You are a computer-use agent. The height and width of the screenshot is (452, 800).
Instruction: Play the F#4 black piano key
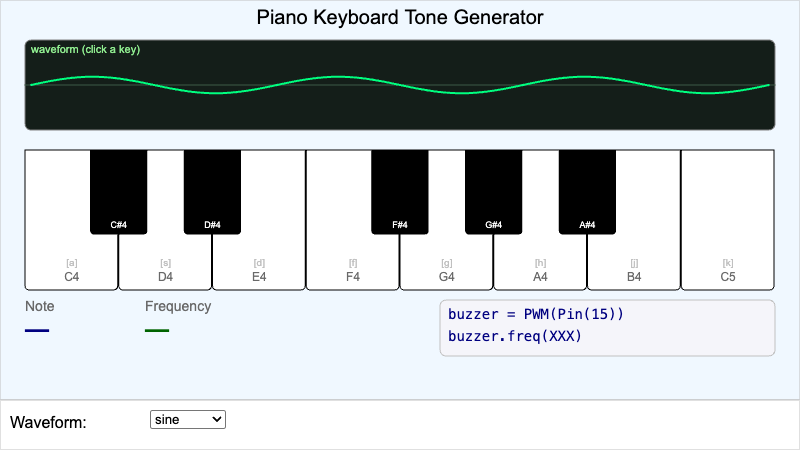click(400, 192)
